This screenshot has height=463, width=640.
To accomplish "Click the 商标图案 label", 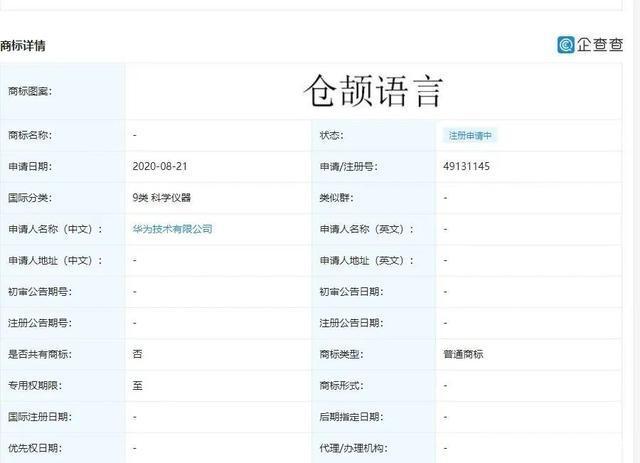I will point(30,91).
